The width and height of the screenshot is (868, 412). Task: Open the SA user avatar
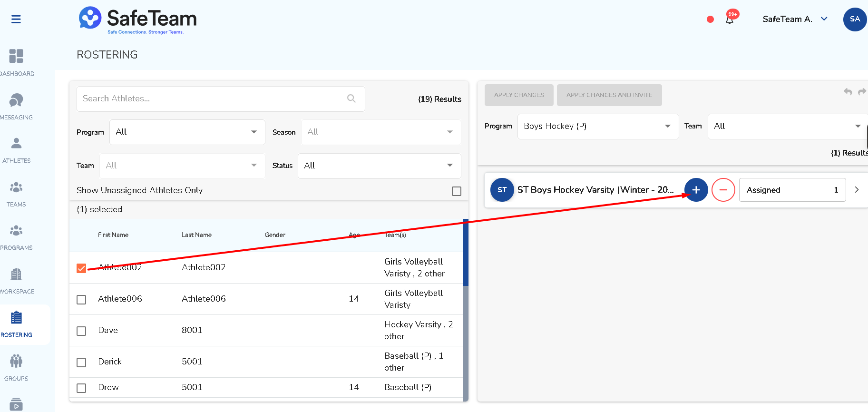tap(855, 20)
